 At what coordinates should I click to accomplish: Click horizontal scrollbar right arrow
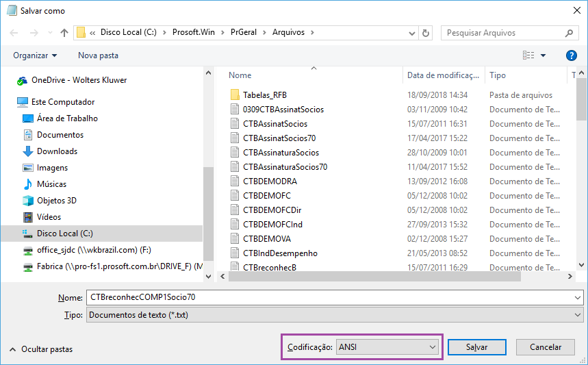(570, 277)
